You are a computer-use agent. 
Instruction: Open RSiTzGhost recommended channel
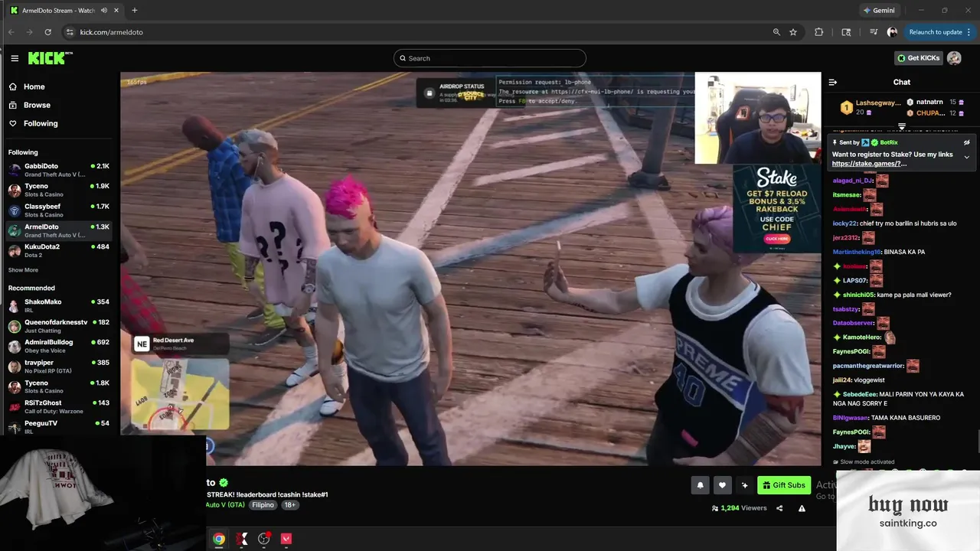click(59, 406)
